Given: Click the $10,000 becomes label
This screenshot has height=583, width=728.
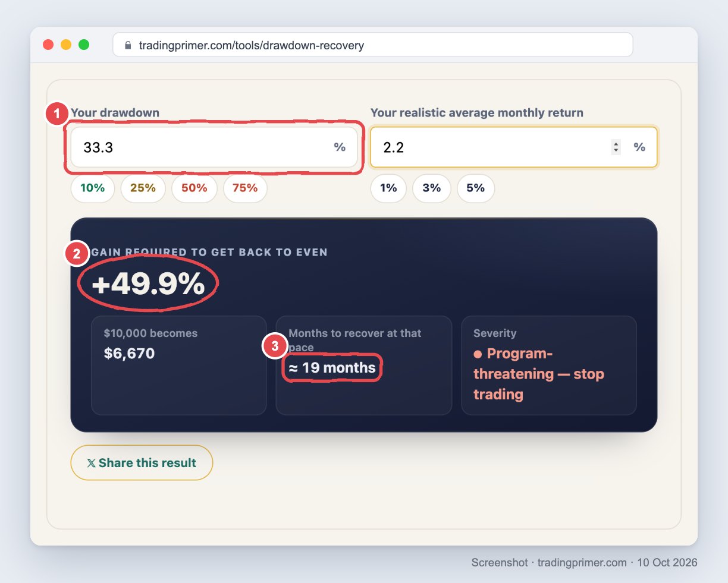Looking at the screenshot, I should [150, 333].
